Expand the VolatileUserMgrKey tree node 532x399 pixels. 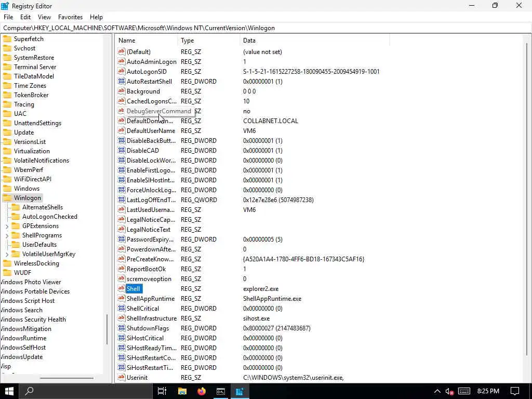[7, 254]
